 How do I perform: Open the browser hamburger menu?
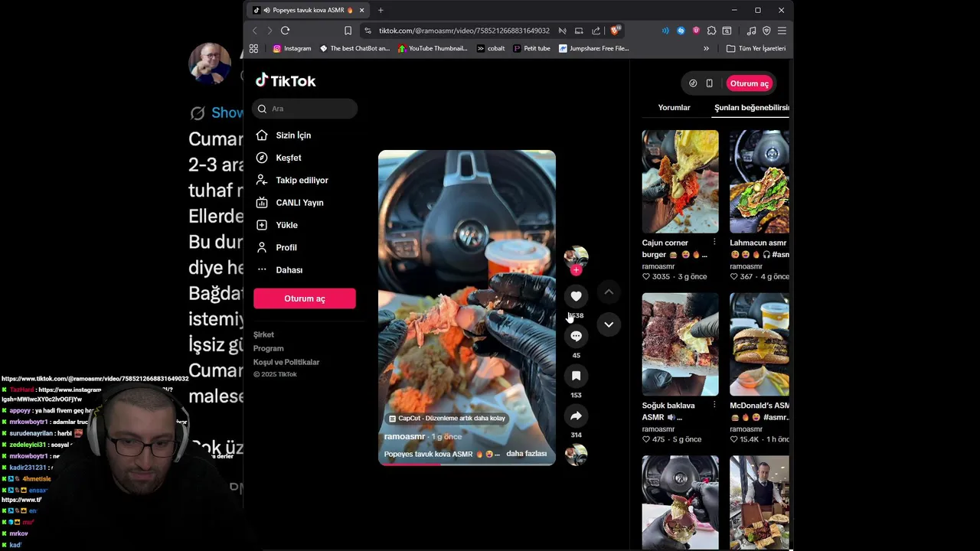(782, 31)
